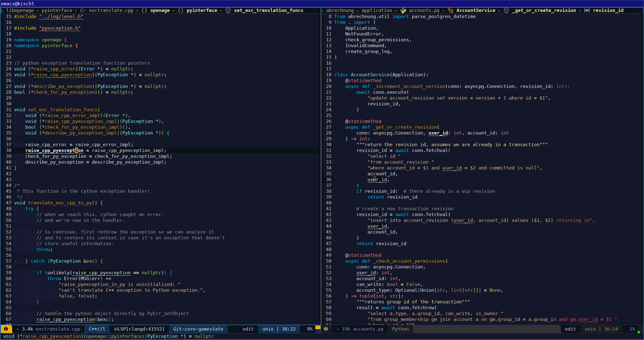The image size is (644, 340).
Task: Click the cube icon before _get_or_create_revision
Action: coord(506,11)
